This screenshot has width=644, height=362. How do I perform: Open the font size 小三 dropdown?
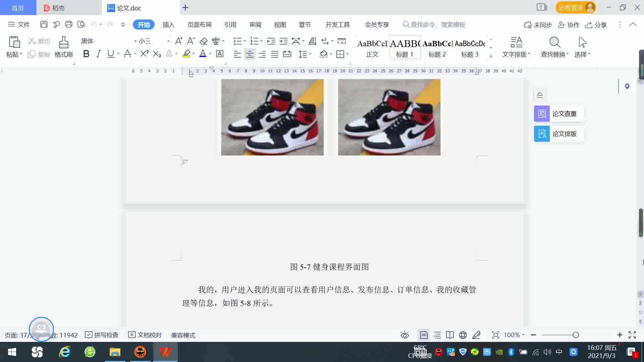tap(168, 41)
